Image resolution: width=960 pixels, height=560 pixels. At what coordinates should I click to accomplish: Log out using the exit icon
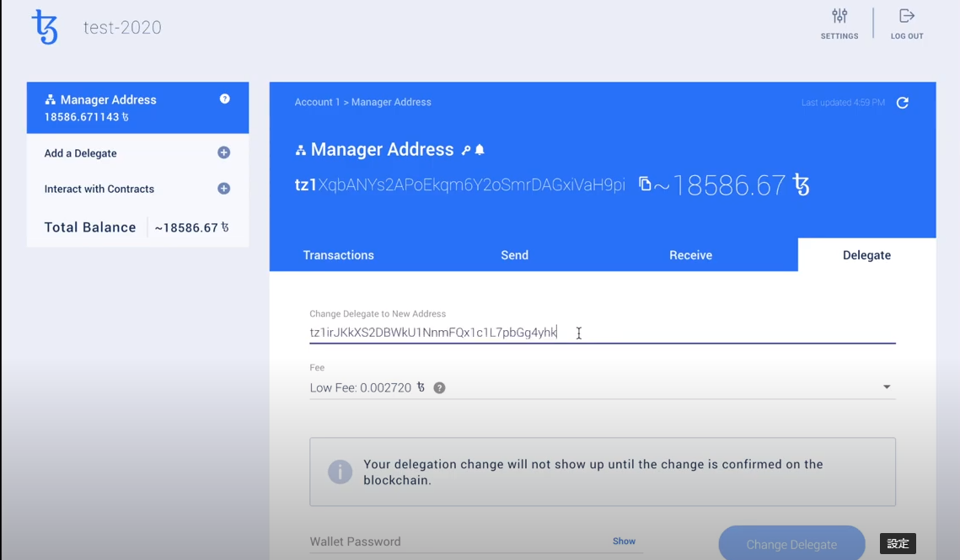(x=907, y=16)
